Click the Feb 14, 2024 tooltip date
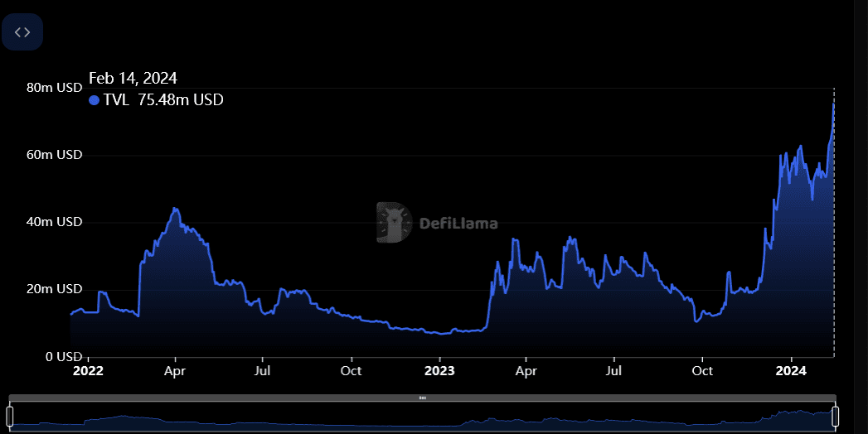The image size is (868, 434). (x=133, y=79)
